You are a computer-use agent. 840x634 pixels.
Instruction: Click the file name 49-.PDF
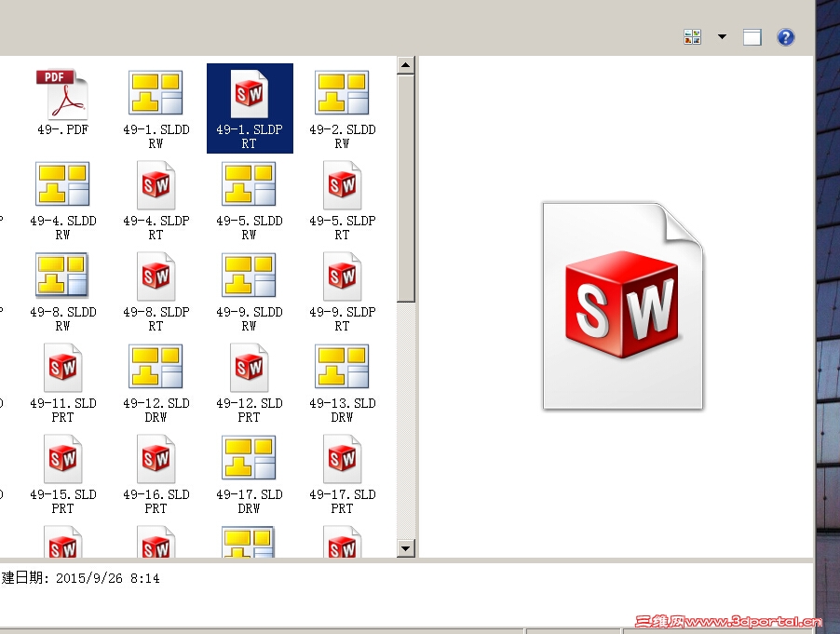click(x=62, y=129)
